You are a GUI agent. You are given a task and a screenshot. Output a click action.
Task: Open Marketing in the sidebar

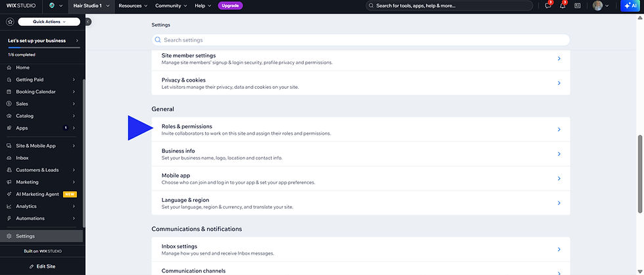point(41,182)
